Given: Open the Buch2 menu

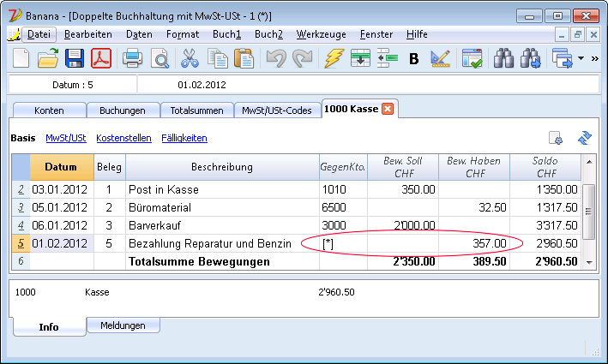Looking at the screenshot, I should [x=268, y=34].
